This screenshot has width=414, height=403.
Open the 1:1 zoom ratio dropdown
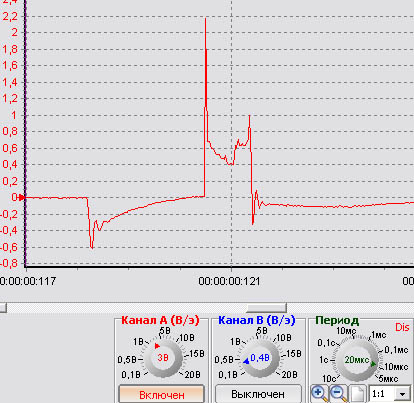coord(402,394)
